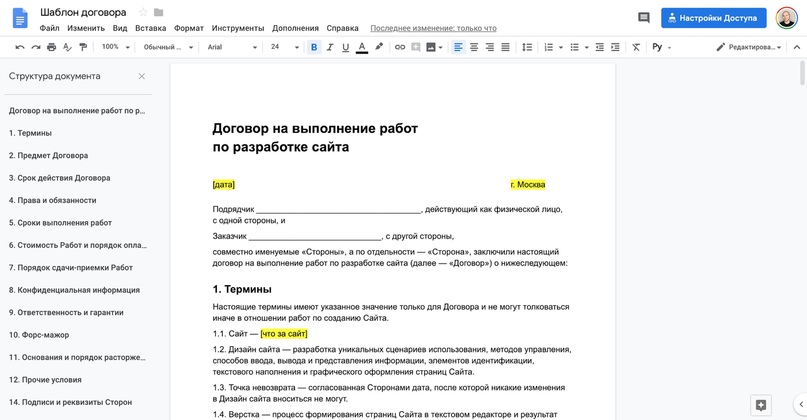The image size is (807, 420).
Task: Decrease the indent
Action: coord(600,47)
